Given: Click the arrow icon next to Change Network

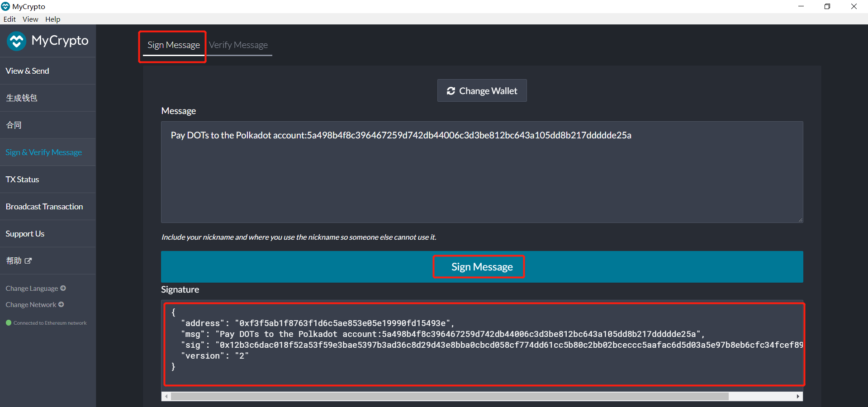Looking at the screenshot, I should coord(61,304).
